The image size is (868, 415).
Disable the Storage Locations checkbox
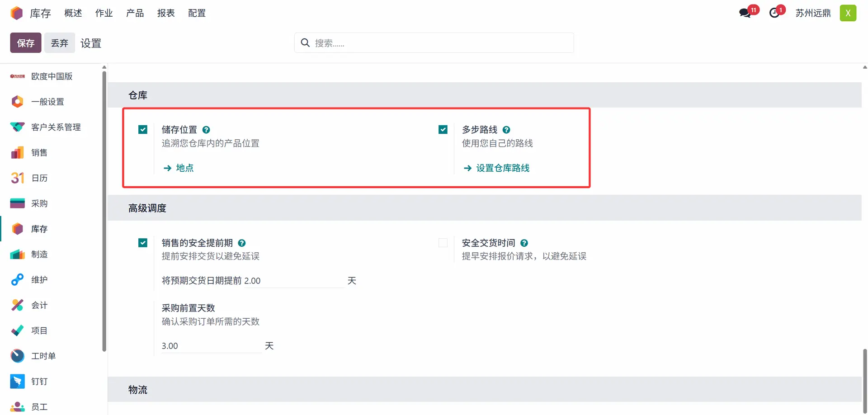[x=143, y=130]
